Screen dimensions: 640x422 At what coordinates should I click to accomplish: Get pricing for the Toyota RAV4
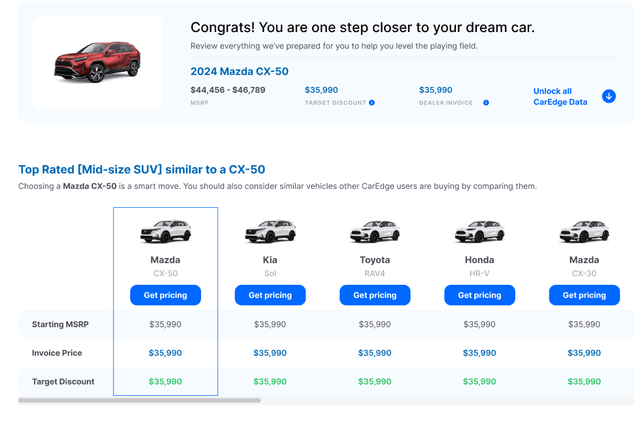(375, 295)
